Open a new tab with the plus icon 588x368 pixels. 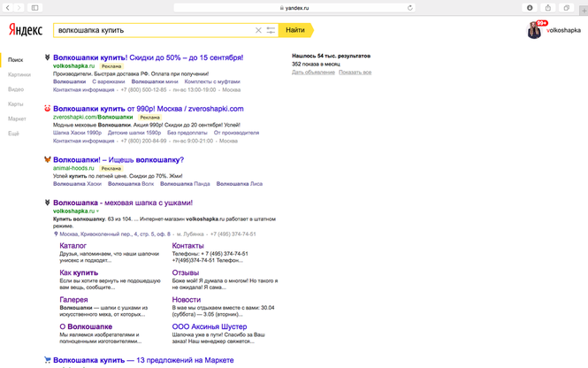coord(584,11)
